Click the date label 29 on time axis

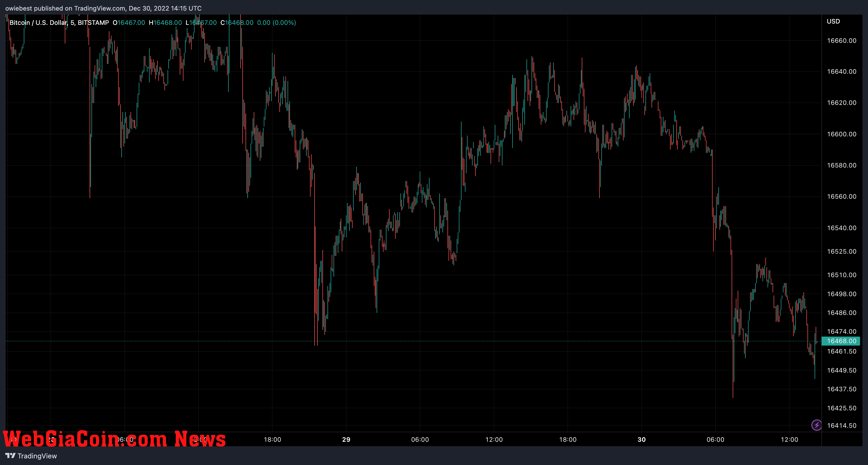(346, 439)
